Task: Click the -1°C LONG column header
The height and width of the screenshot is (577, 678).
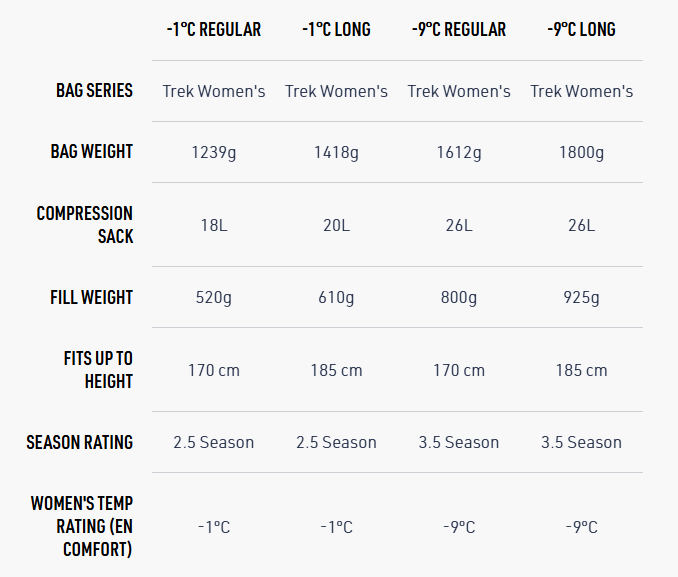Action: click(x=336, y=30)
